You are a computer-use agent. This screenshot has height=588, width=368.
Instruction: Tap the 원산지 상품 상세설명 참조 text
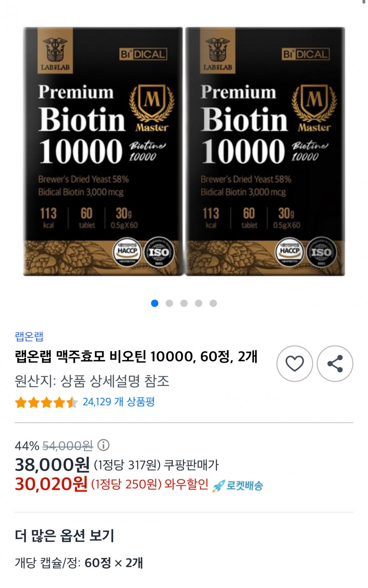(x=92, y=381)
